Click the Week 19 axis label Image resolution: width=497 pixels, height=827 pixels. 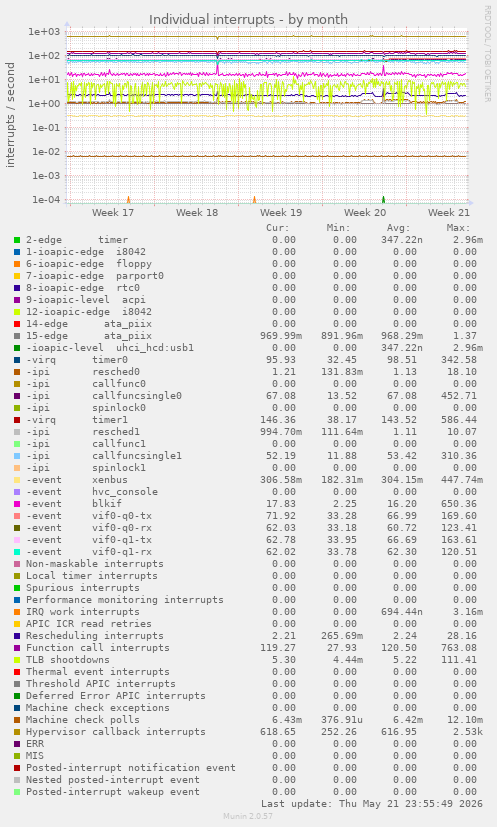click(281, 213)
